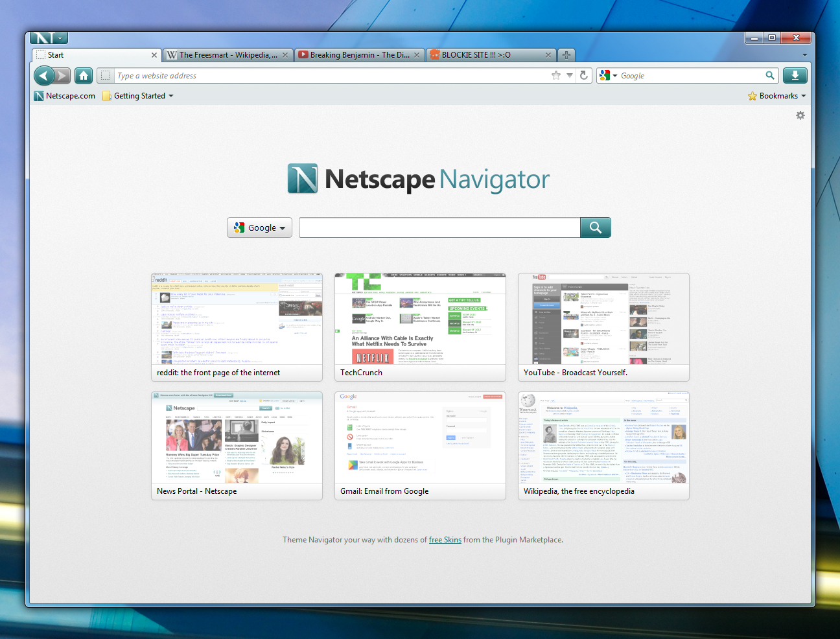Go back with the back arrow

pos(43,76)
